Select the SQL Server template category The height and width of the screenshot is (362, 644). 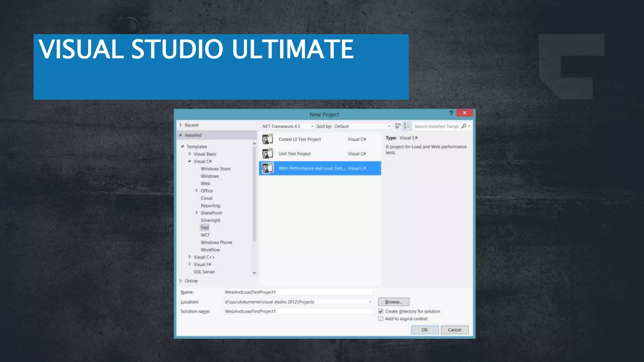tap(204, 272)
